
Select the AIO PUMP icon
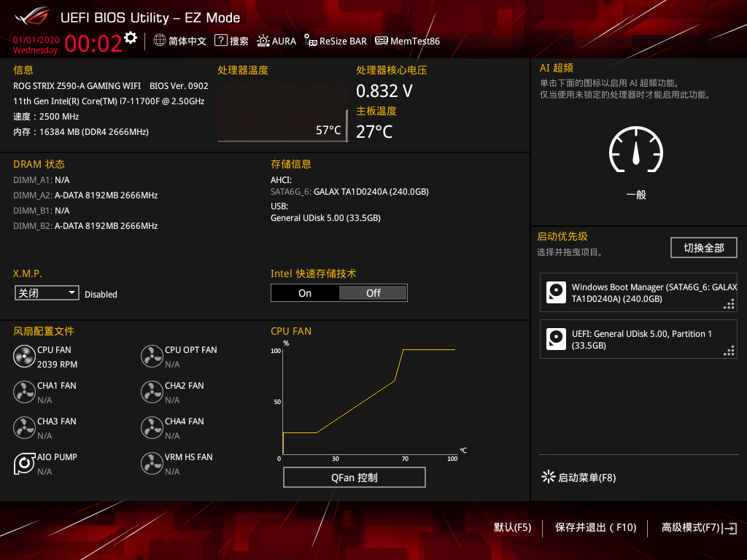click(x=24, y=464)
